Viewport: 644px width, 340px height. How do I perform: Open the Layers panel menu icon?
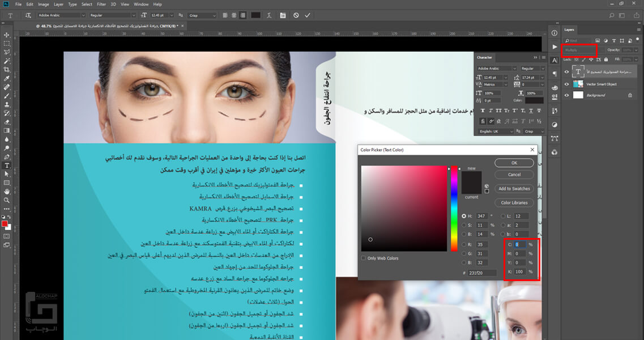(639, 29)
